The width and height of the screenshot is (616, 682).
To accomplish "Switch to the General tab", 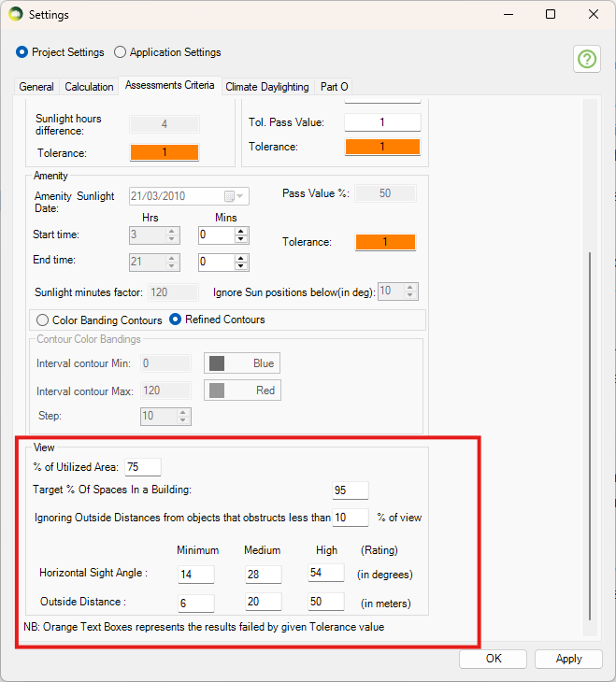I will coord(36,87).
